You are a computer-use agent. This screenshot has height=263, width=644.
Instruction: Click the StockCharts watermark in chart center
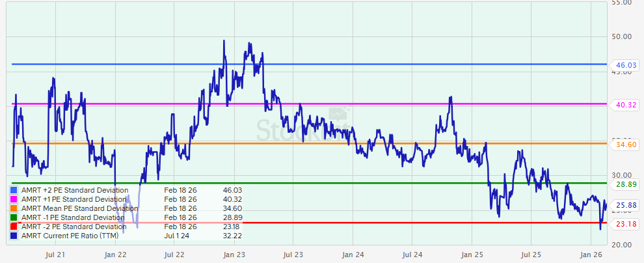(301, 127)
